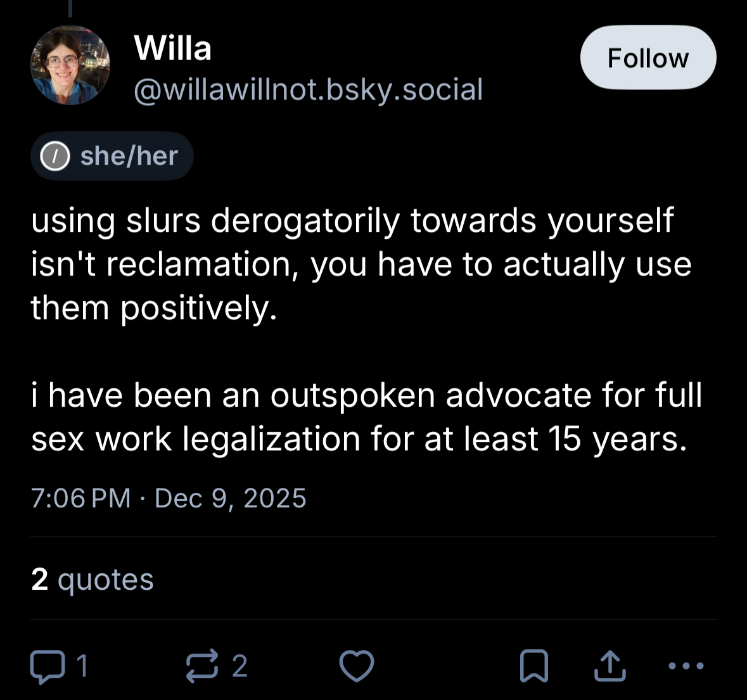Click the 7:06 PM timestamp
The image size is (747, 700).
click(80, 499)
